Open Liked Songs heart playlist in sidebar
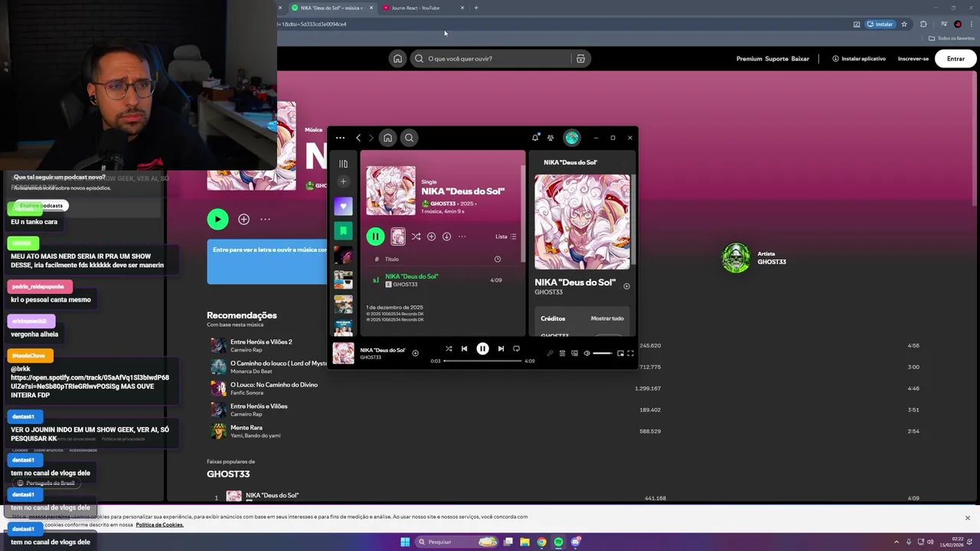980x551 pixels. [x=343, y=207]
